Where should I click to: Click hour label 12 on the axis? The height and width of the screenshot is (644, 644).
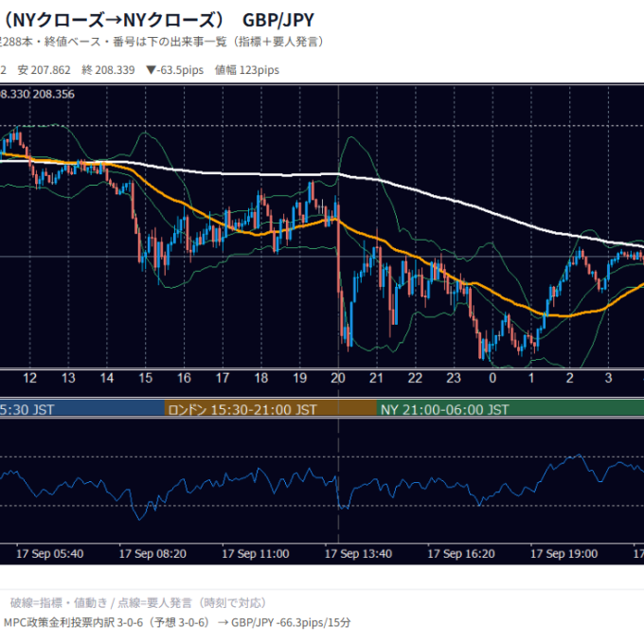point(30,378)
